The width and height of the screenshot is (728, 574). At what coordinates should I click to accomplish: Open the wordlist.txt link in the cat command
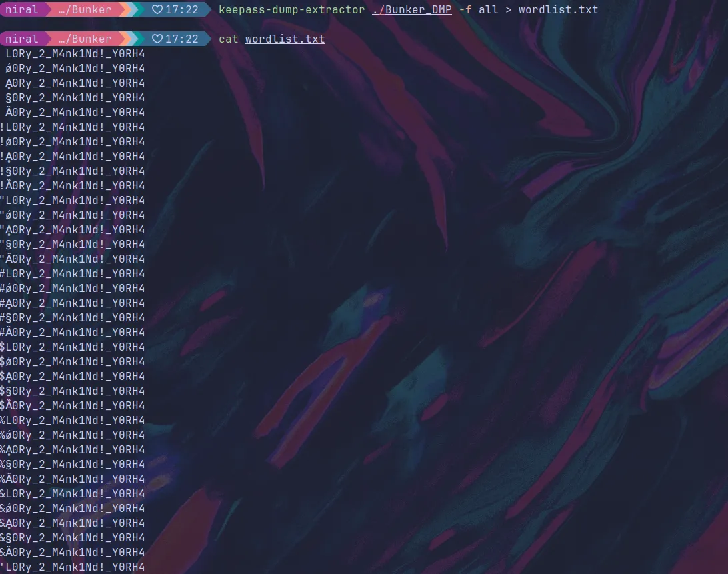tap(285, 39)
